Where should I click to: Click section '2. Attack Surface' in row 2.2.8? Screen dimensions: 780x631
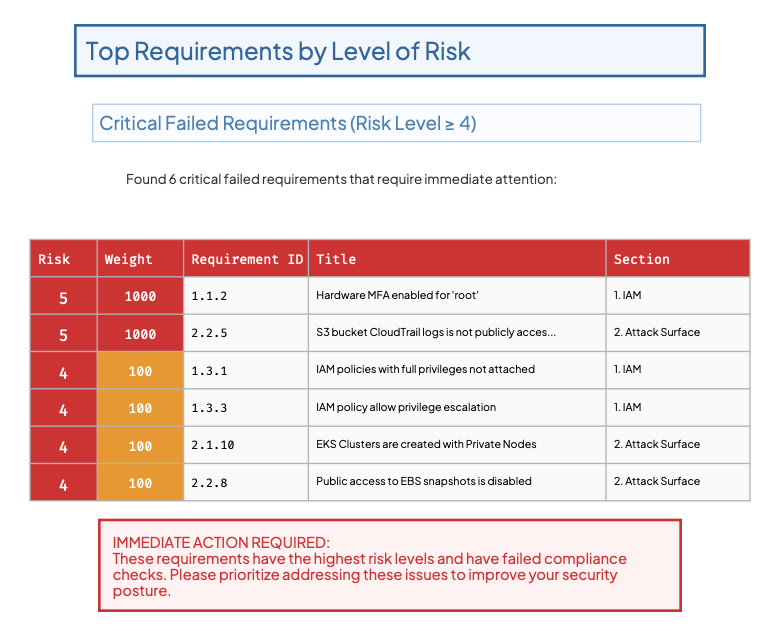coord(657,481)
